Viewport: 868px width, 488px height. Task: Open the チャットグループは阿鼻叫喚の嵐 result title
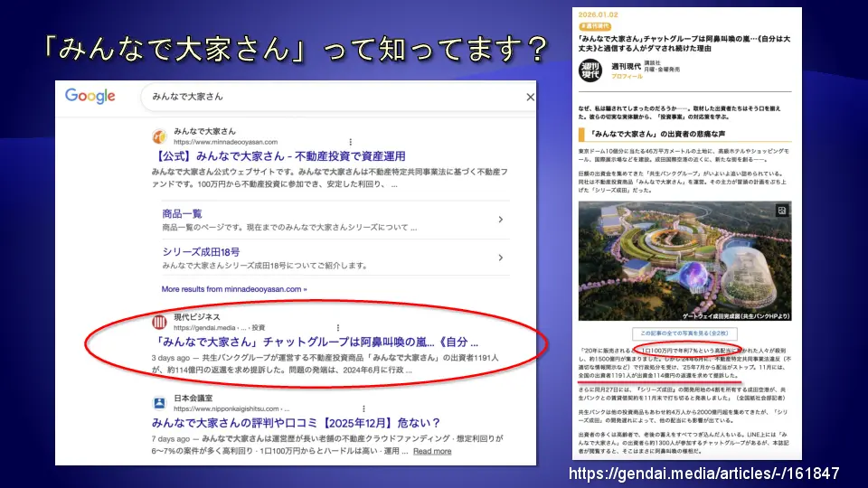(x=316, y=342)
